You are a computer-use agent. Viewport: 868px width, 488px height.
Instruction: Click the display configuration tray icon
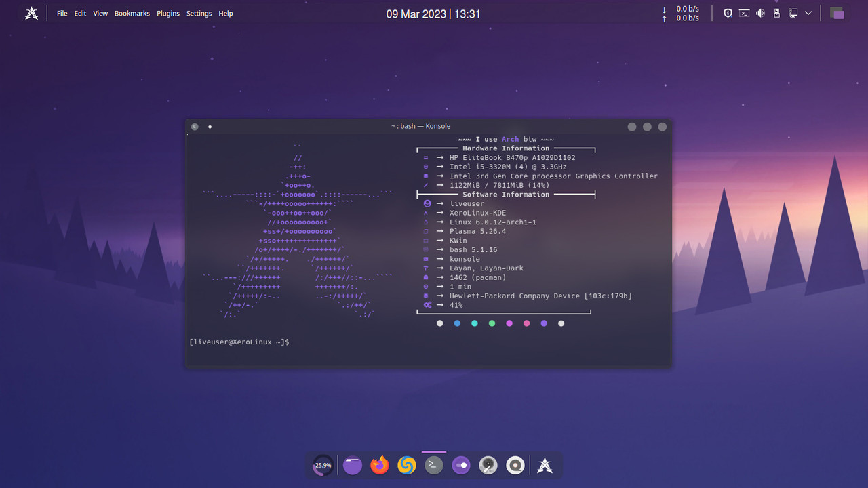point(793,13)
